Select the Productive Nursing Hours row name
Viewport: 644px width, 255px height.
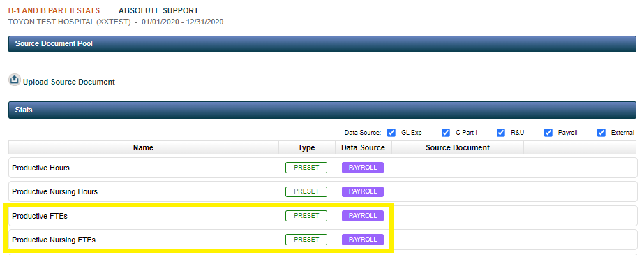tap(54, 191)
